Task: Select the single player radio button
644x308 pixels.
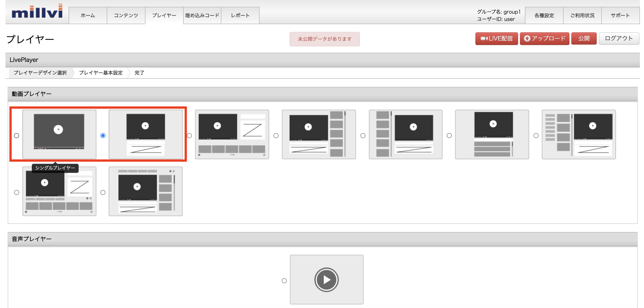Action: point(17,136)
